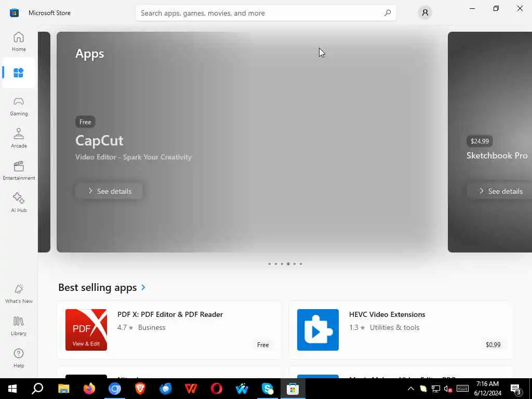Viewport: 532px width, 399px height.
Task: Open the Arcade section
Action: click(x=19, y=138)
